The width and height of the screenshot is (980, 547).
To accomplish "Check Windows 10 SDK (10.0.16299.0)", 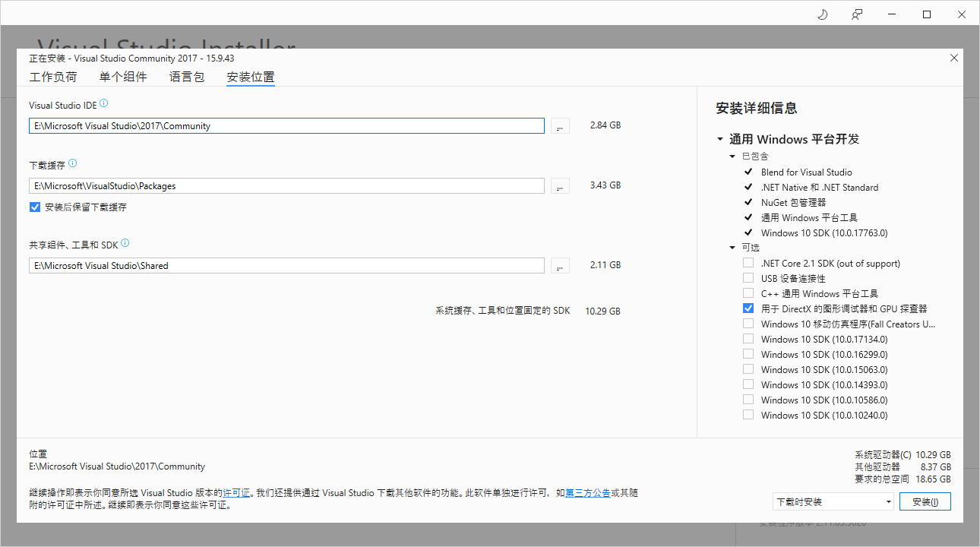I will pyautogui.click(x=748, y=354).
